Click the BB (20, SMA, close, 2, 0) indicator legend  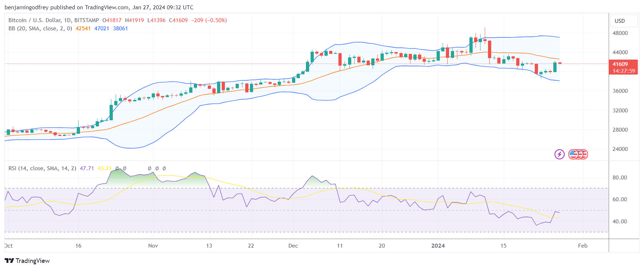coord(40,29)
